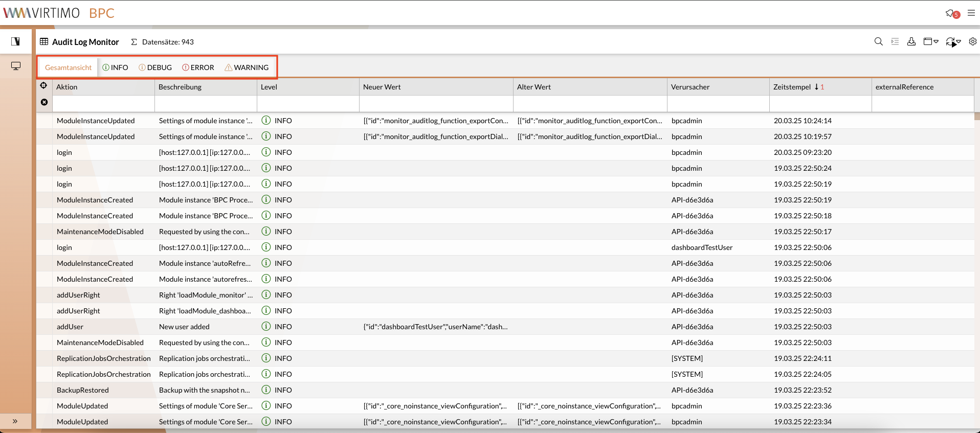Sort by Zeitstempel column header
Screen dimensions: 980x433
792,87
